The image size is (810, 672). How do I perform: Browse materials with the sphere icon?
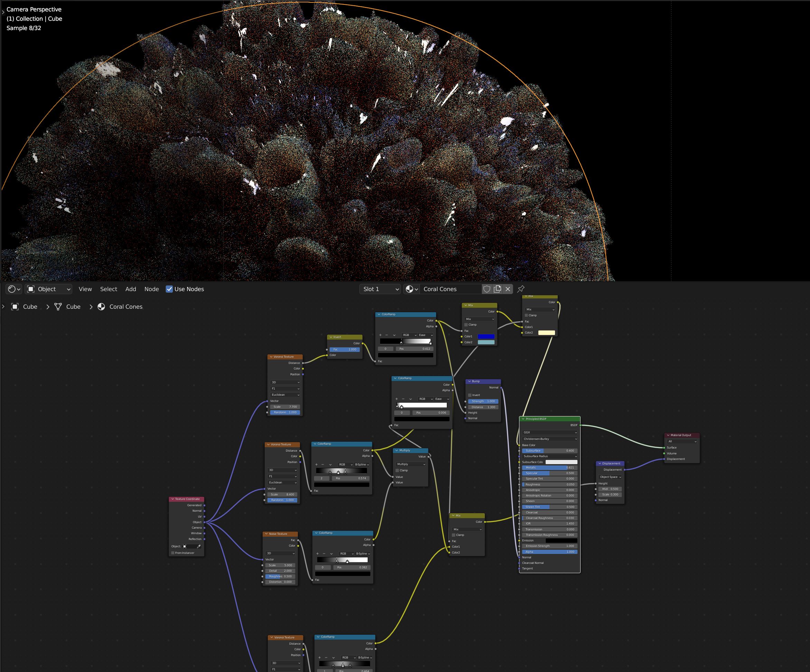pos(412,289)
